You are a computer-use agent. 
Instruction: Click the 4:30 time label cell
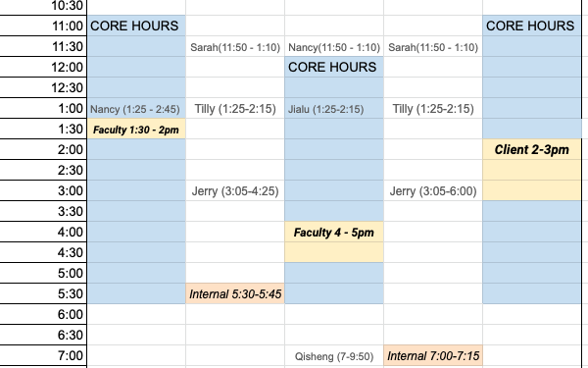click(x=43, y=252)
